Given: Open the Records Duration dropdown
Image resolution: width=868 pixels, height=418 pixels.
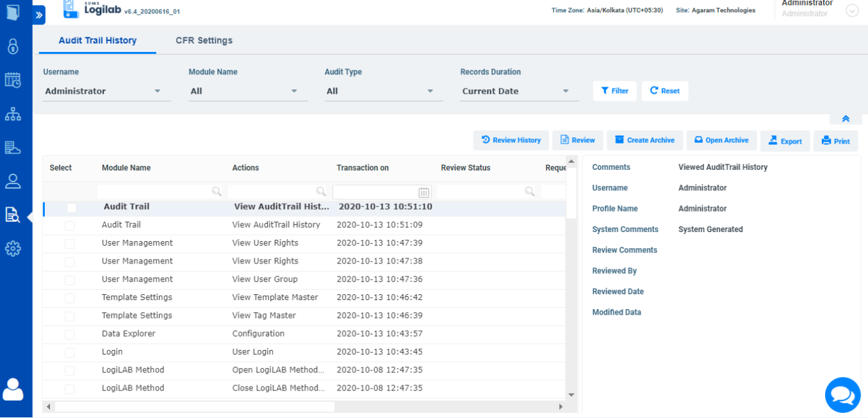Looking at the screenshot, I should (519, 91).
